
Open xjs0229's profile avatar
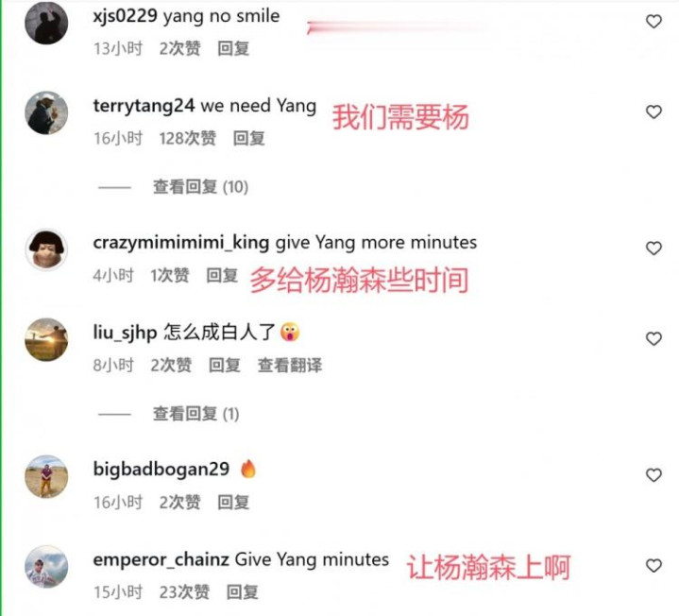coord(46,23)
